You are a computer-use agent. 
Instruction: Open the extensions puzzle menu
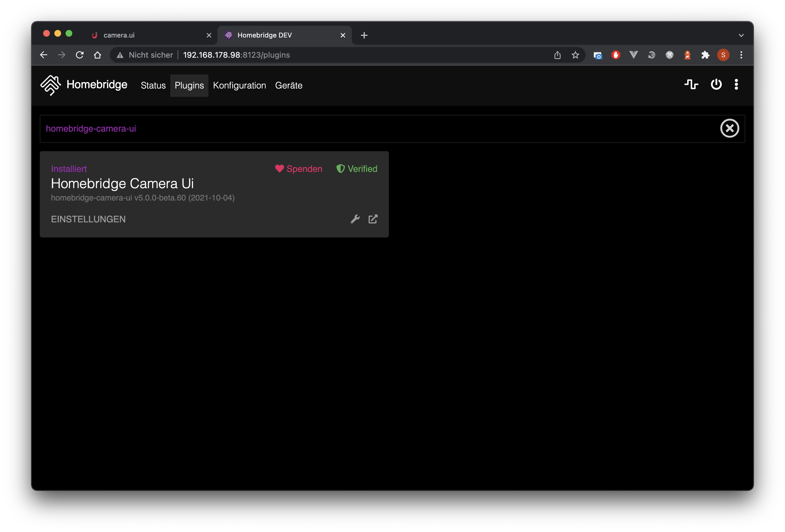[x=705, y=55]
